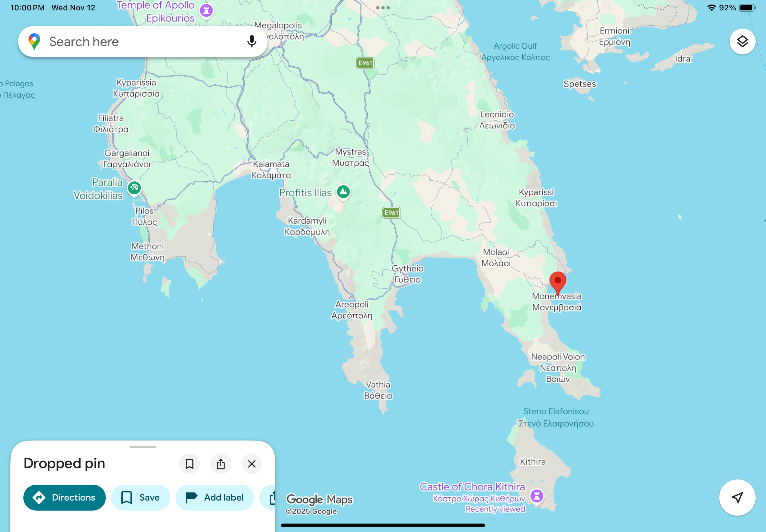Open the map layers button
Screen dimensions: 766x532
[742, 42]
